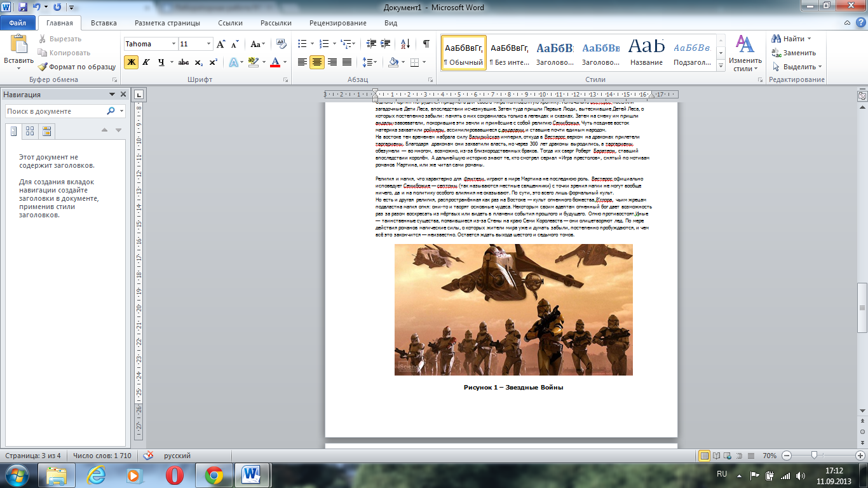Apply the Title (Название) style
The image size is (868, 488).
tap(647, 52)
